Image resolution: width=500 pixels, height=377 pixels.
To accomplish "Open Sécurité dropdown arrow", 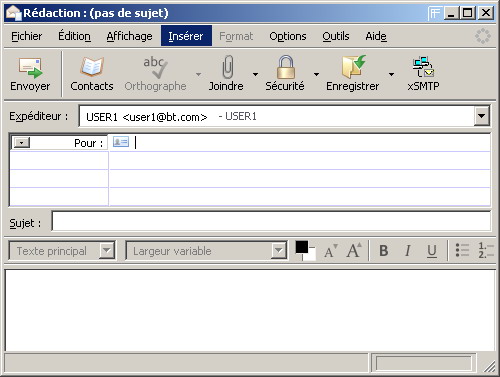I will (x=316, y=74).
